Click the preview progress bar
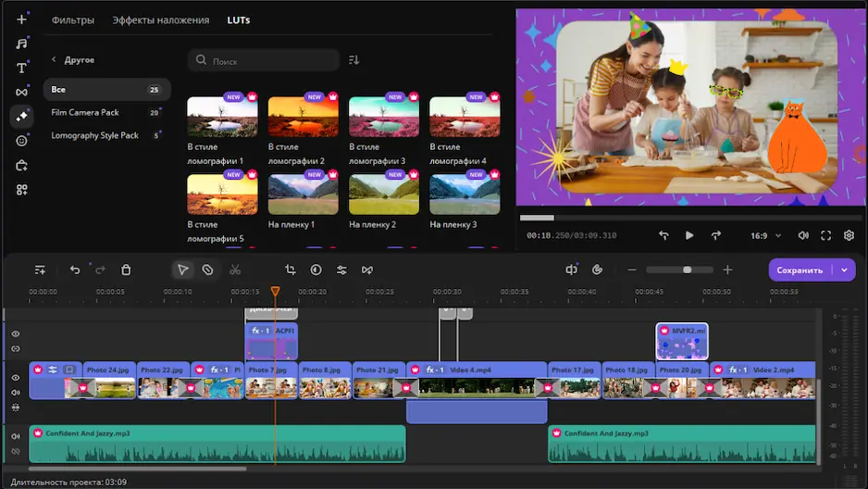This screenshot has width=868, height=489. (x=690, y=218)
